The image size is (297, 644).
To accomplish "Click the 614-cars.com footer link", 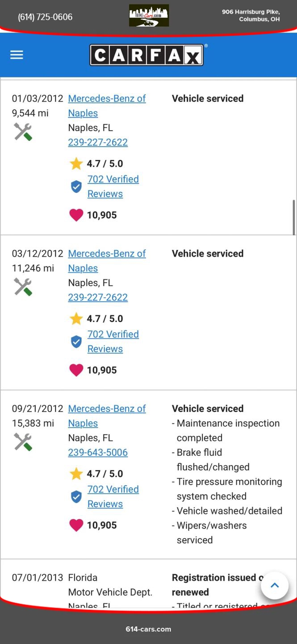I will (x=148, y=629).
